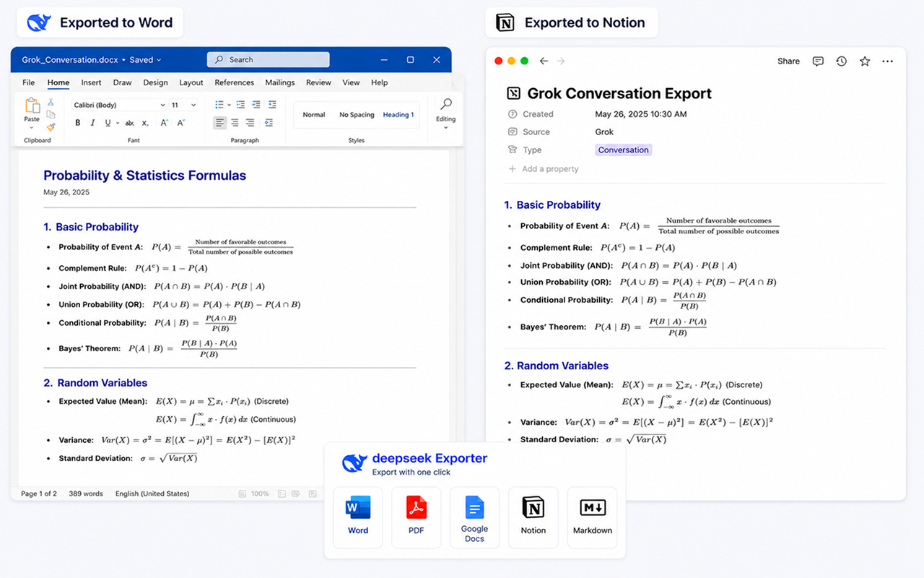
Task: Apply Underline formatting in Word ribbon
Action: (108, 123)
